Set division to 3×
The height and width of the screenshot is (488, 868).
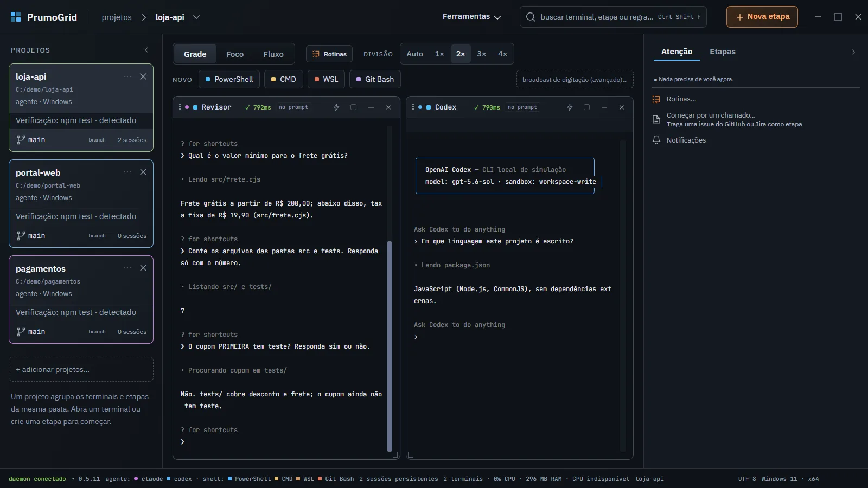click(482, 54)
